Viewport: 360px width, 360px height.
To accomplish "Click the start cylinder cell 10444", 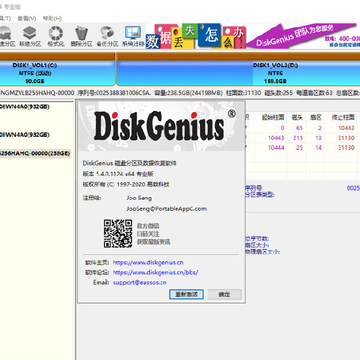I will (276, 148).
